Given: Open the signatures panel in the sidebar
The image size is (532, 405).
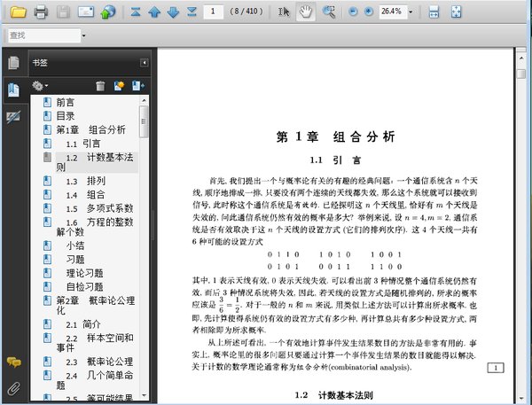Looking at the screenshot, I should 14,117.
